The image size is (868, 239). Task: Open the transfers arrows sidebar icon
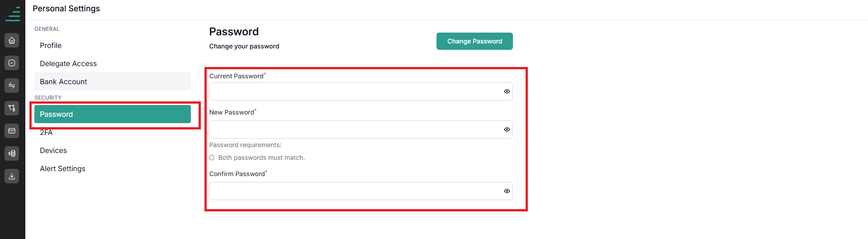tap(12, 86)
